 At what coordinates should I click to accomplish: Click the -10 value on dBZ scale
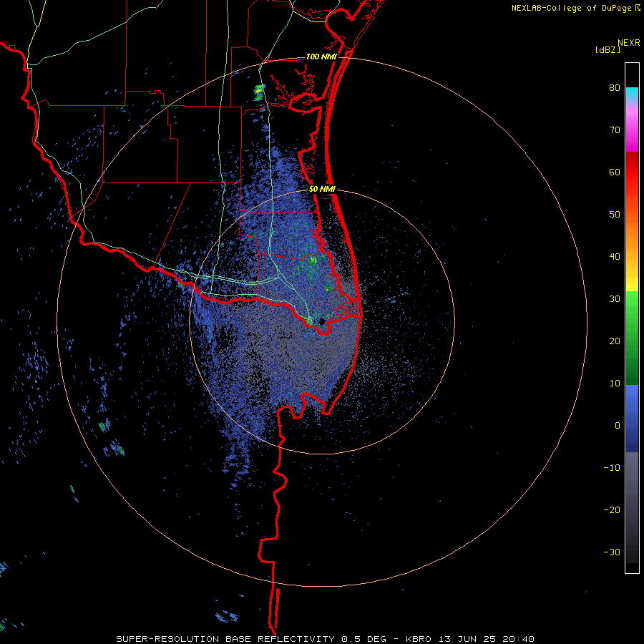[612, 468]
